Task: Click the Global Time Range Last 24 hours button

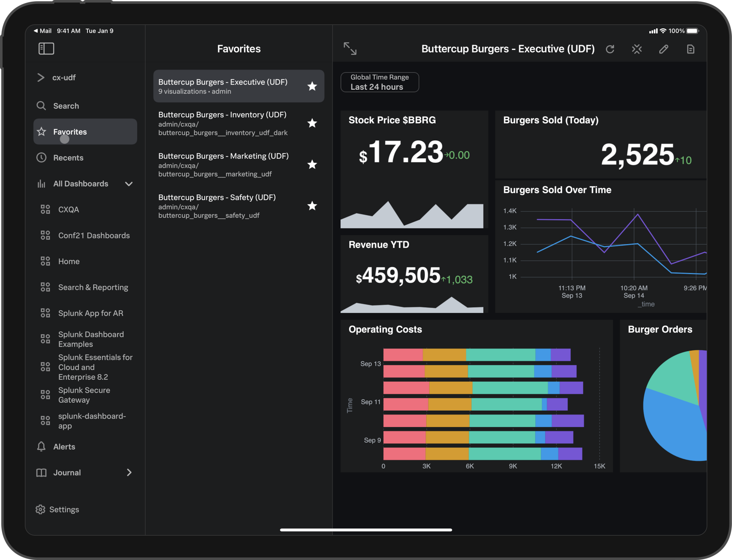Action: pos(380,82)
